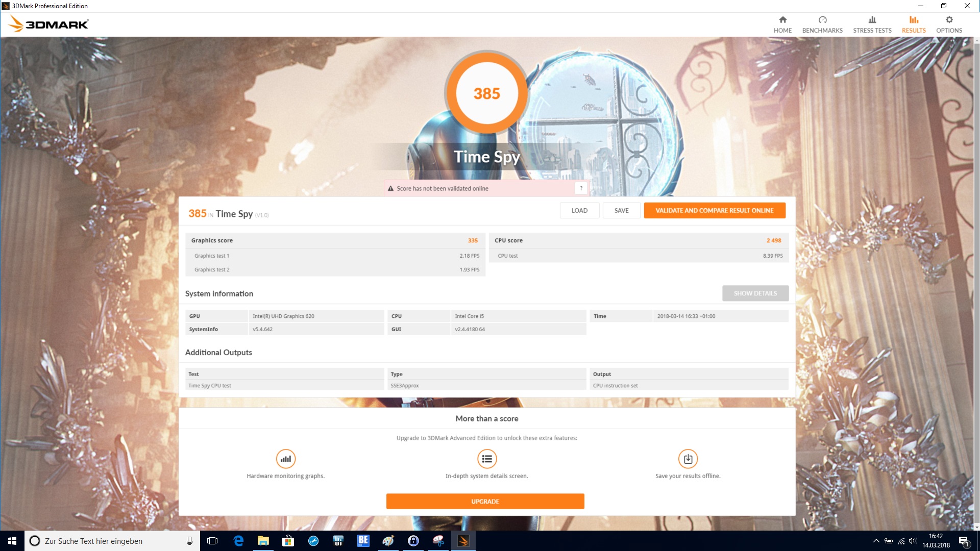Switch to the Results tab
Image resolution: width=980 pixels, height=551 pixels.
(x=914, y=24)
